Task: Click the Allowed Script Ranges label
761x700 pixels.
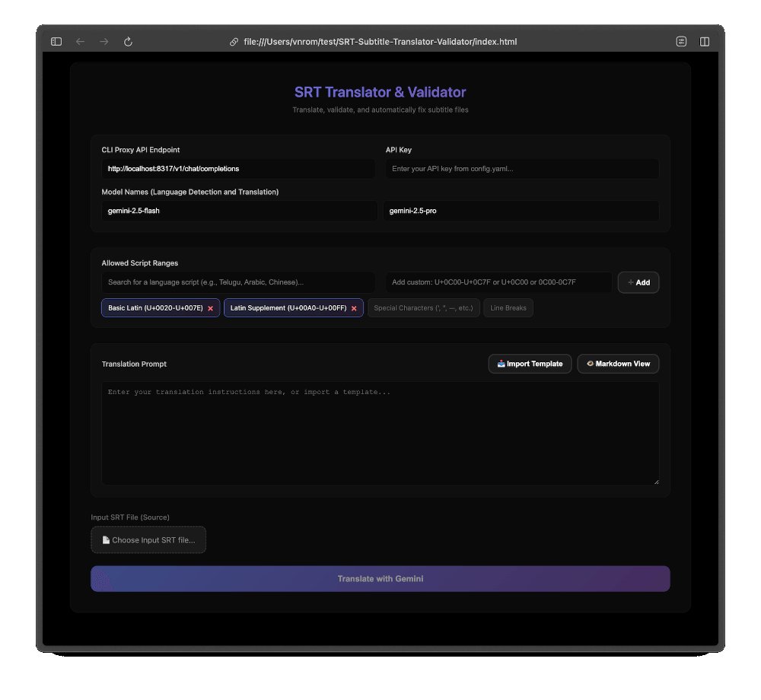Action: 140,263
